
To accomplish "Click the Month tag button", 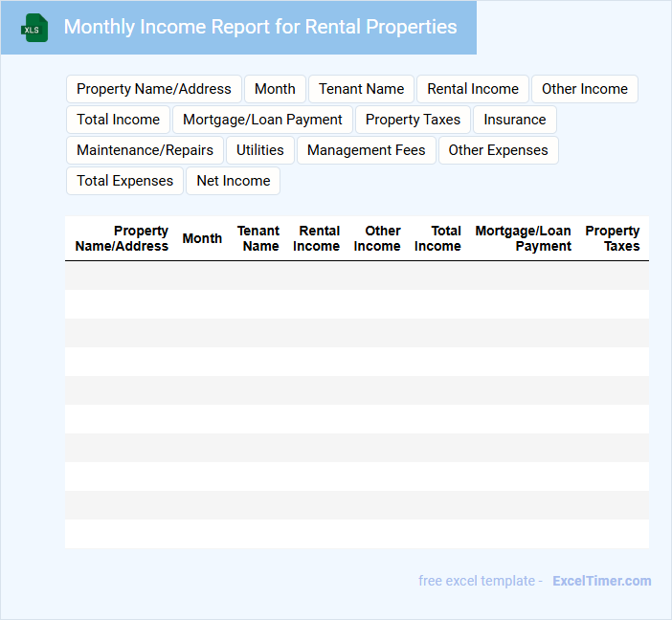I will (275, 89).
